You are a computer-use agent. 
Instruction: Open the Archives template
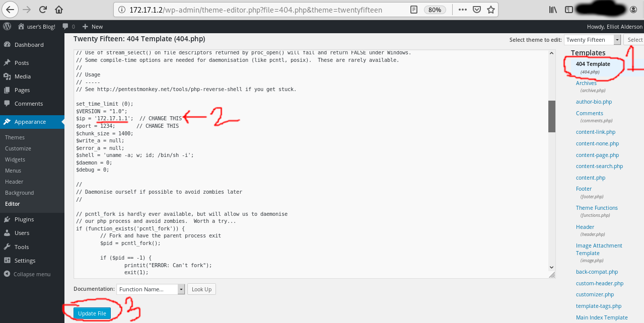click(x=586, y=83)
